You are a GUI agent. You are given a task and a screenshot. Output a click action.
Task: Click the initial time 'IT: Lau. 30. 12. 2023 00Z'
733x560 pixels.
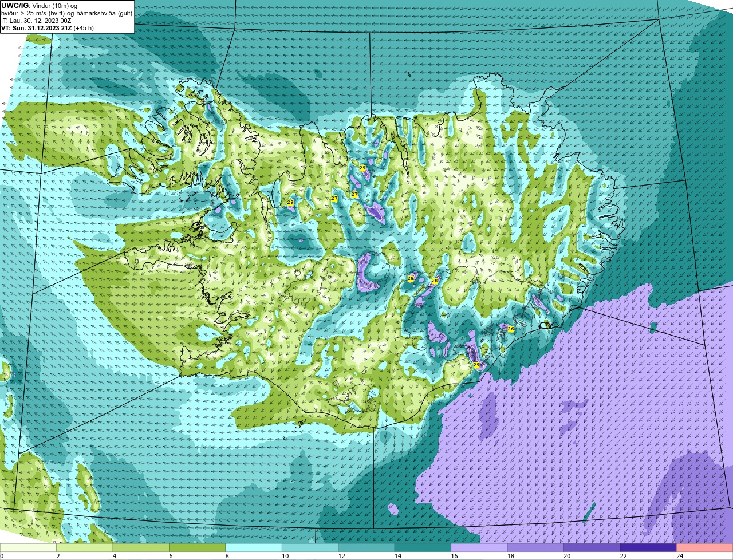point(36,20)
